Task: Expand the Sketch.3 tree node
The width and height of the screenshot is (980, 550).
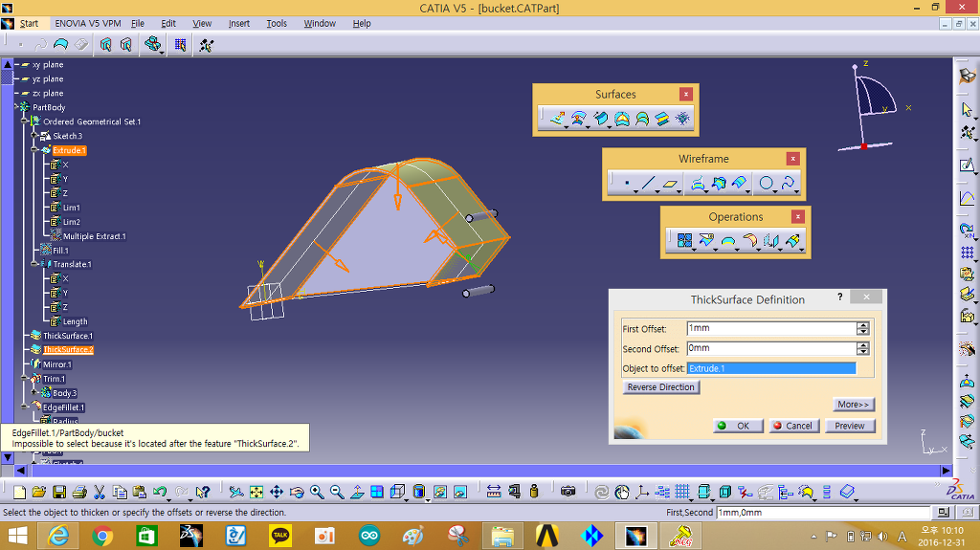Action: pos(35,136)
